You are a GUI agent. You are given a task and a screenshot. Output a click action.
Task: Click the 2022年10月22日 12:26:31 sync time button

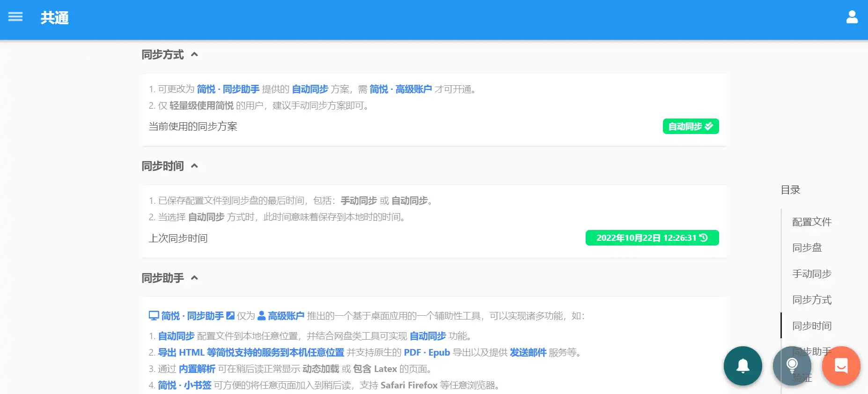(652, 238)
